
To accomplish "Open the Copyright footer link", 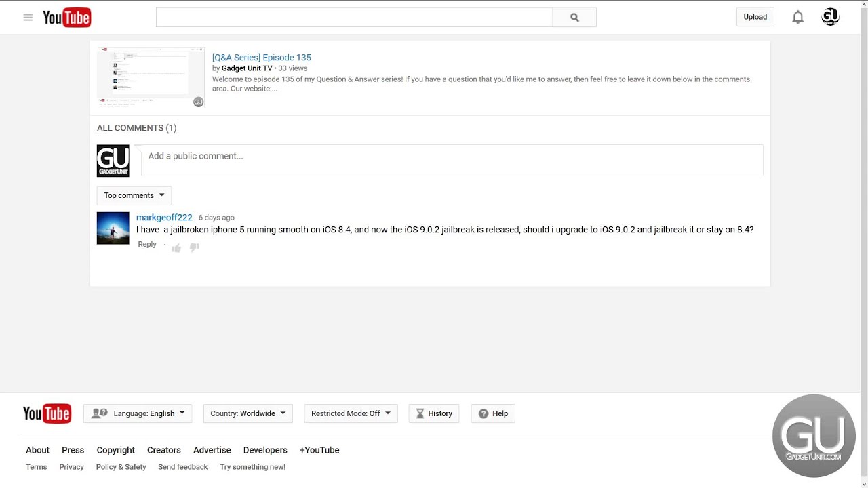I will 116,450.
